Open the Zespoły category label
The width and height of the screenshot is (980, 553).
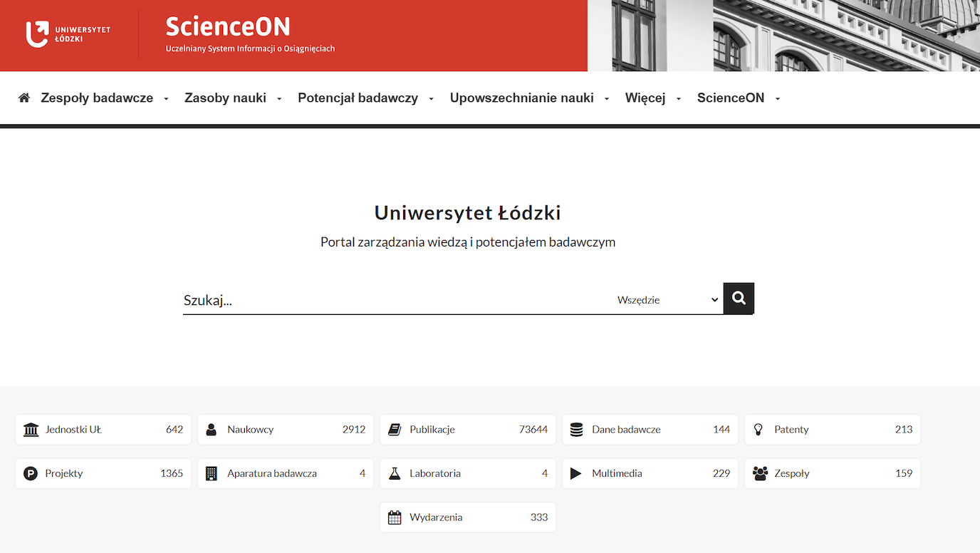coord(792,473)
